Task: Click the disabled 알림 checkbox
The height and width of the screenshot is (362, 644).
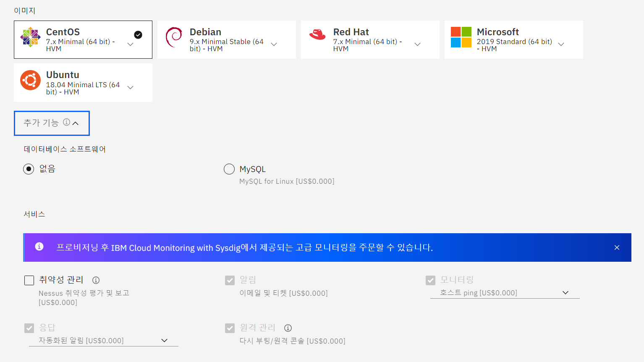Action: pos(230,280)
